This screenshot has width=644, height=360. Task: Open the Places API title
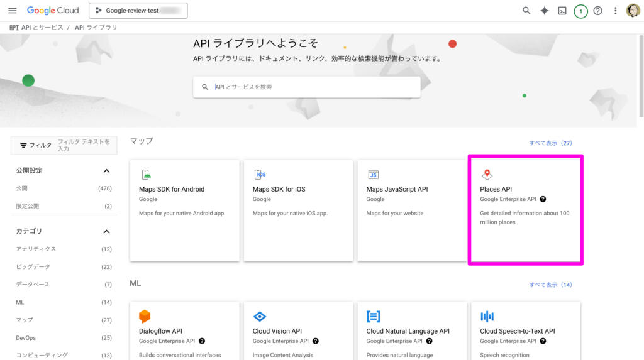496,189
